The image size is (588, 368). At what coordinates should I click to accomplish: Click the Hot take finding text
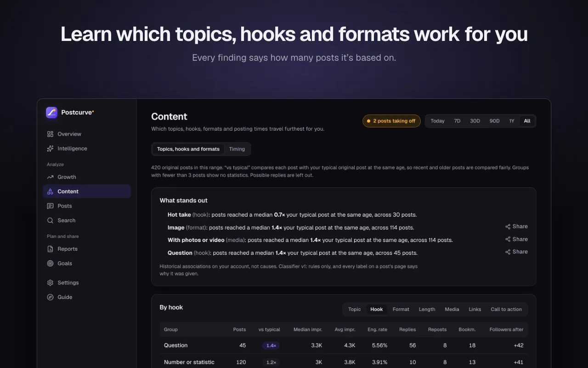(292, 215)
